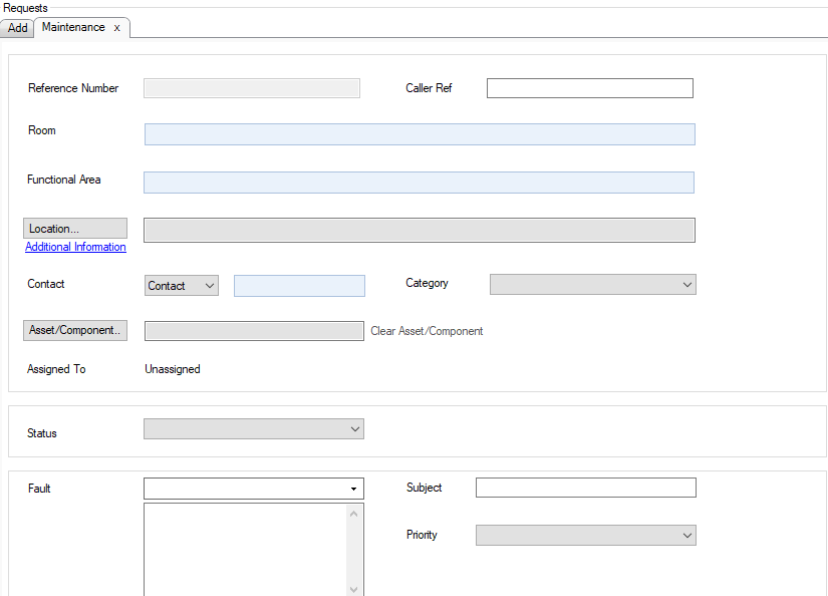828x596 pixels.
Task: Click the Asset/Component.. button
Action: 75,330
